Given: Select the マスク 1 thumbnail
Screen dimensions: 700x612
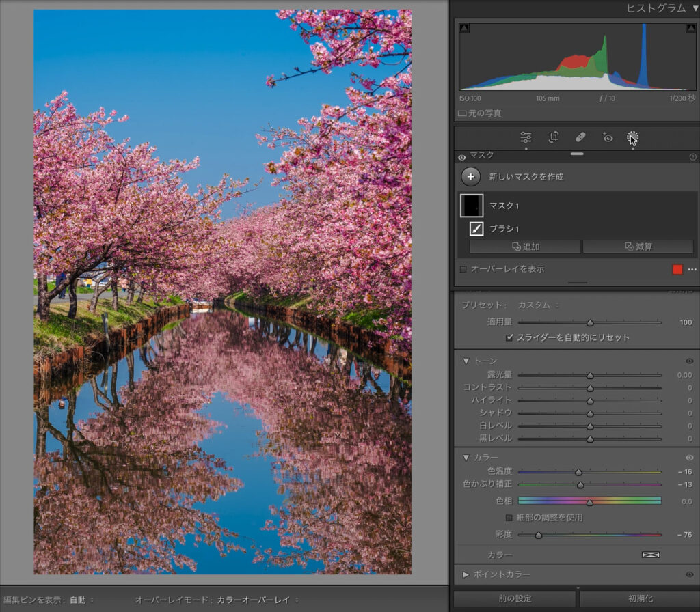Looking at the screenshot, I should (x=472, y=206).
